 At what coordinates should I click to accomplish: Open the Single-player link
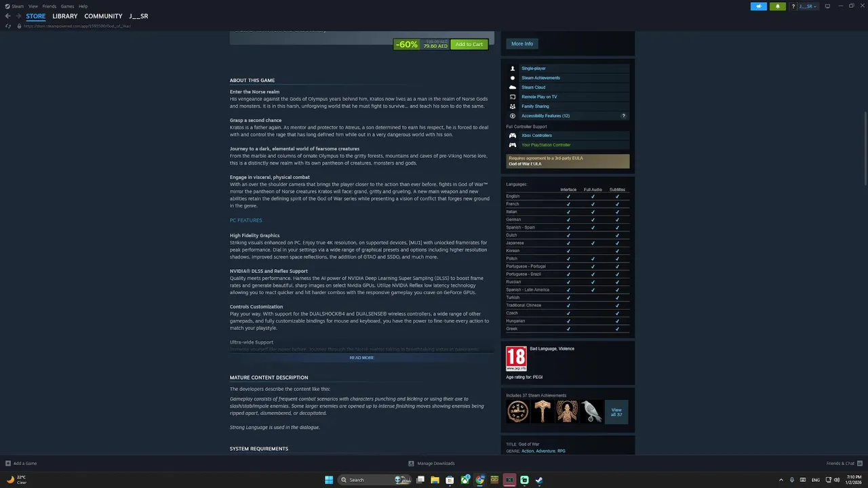click(534, 68)
